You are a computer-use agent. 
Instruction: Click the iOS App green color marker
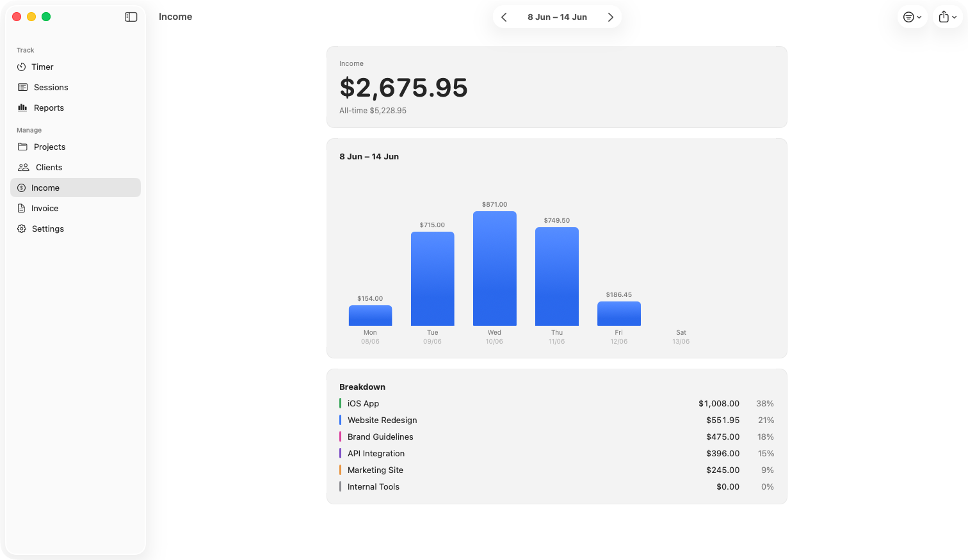click(x=340, y=404)
